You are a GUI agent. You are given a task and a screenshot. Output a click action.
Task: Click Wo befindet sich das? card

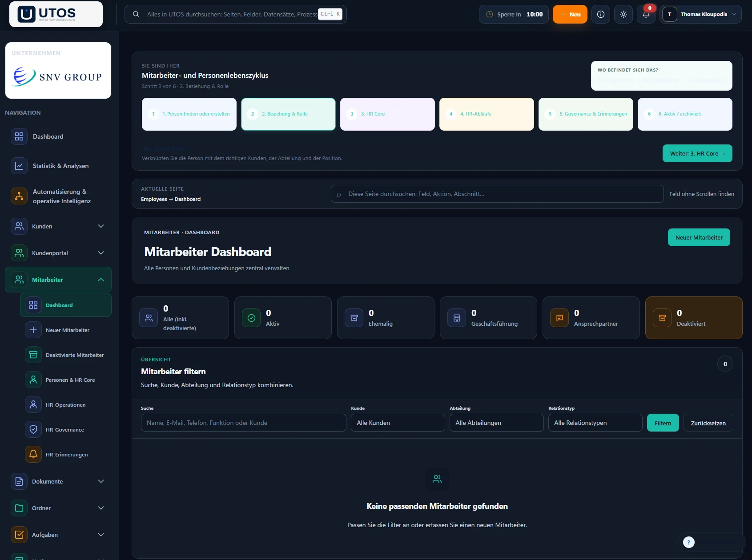tap(662, 76)
